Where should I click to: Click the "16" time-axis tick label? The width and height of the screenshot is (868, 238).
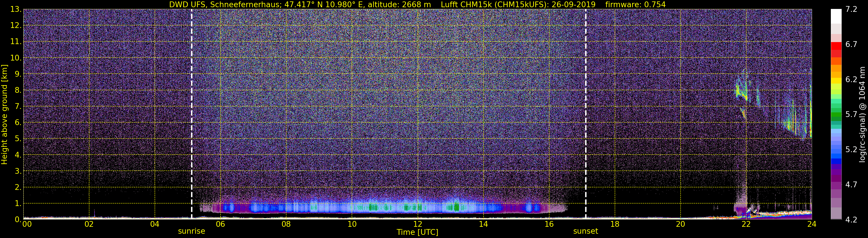pos(549,224)
